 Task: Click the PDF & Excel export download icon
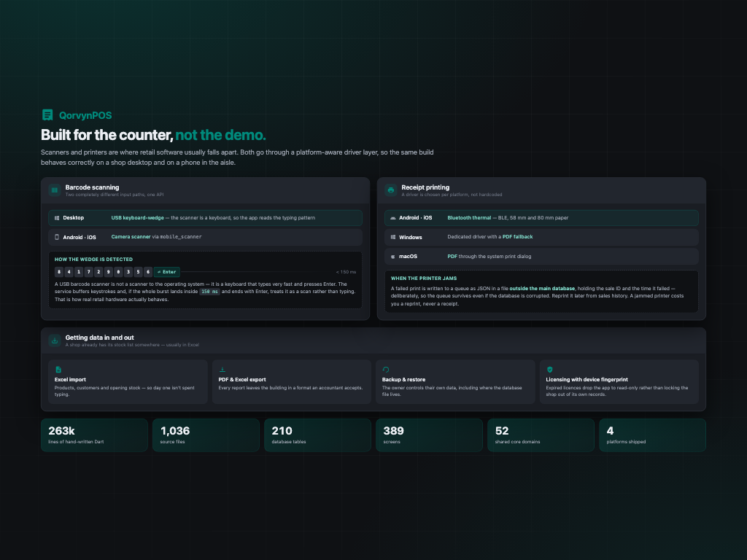pos(222,370)
